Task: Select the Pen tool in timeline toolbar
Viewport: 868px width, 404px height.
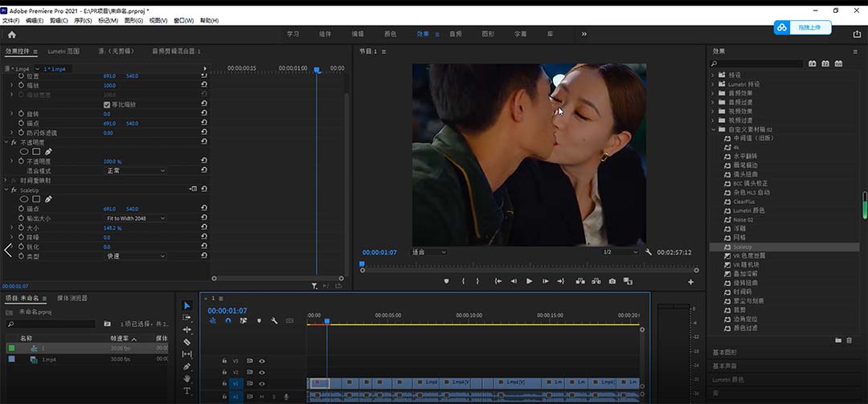Action: pos(187,366)
